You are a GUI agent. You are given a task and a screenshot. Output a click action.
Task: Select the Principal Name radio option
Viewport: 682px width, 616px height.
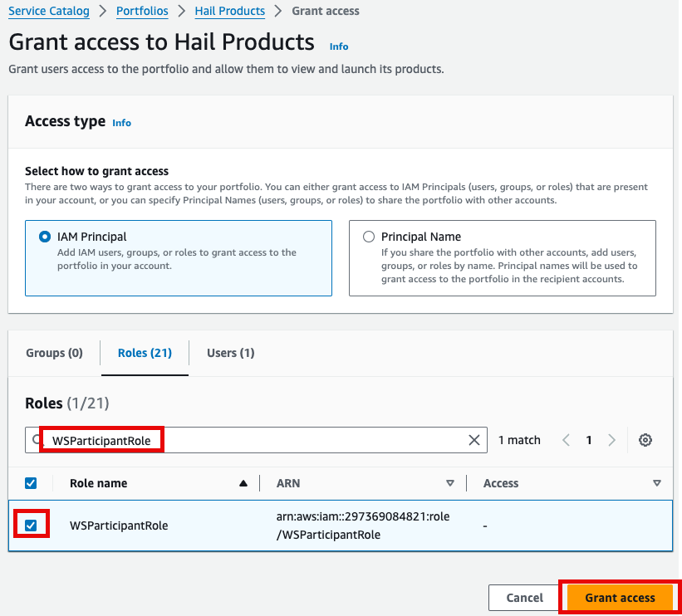[x=369, y=237]
